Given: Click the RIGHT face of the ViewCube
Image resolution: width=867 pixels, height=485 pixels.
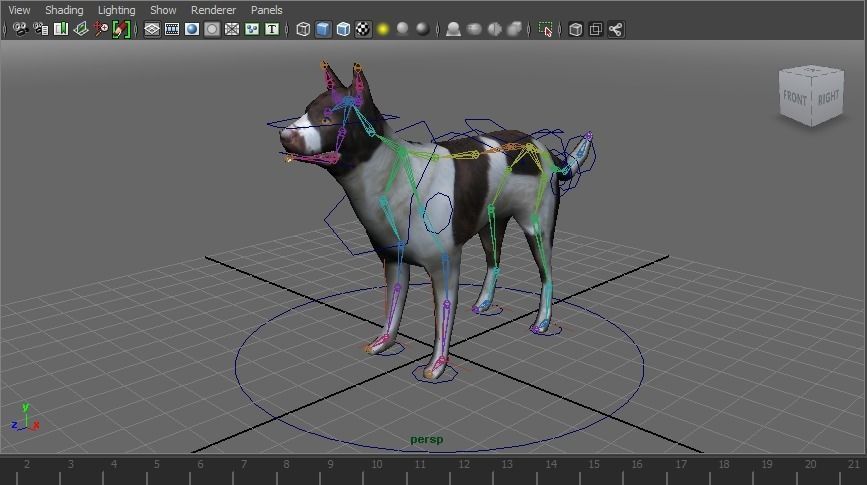Looking at the screenshot, I should tap(828, 97).
